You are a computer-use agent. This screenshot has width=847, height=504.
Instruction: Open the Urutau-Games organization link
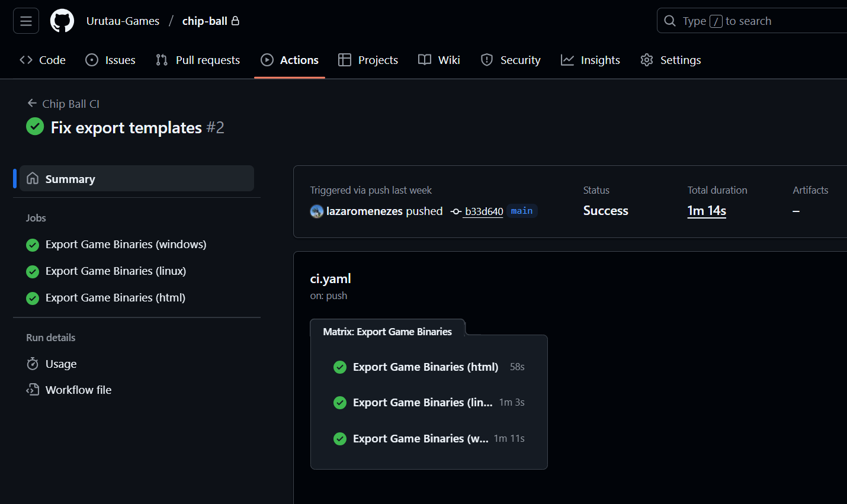(123, 21)
